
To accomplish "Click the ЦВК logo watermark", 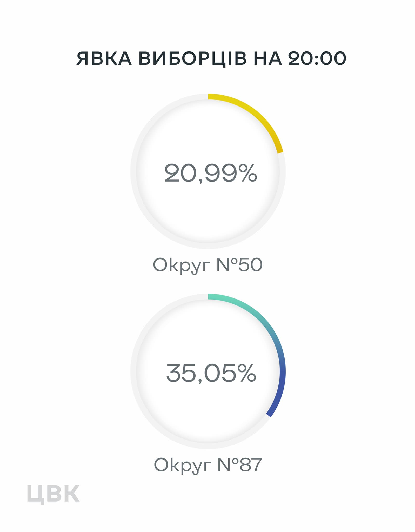I will tap(53, 494).
